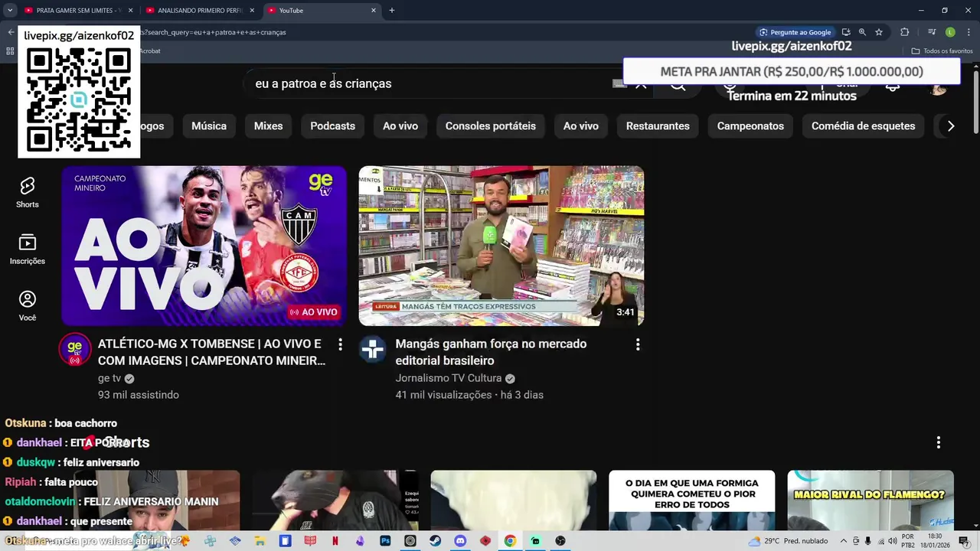Image resolution: width=980 pixels, height=551 pixels.
Task: Open Netflix from the taskbar
Action: [335, 541]
